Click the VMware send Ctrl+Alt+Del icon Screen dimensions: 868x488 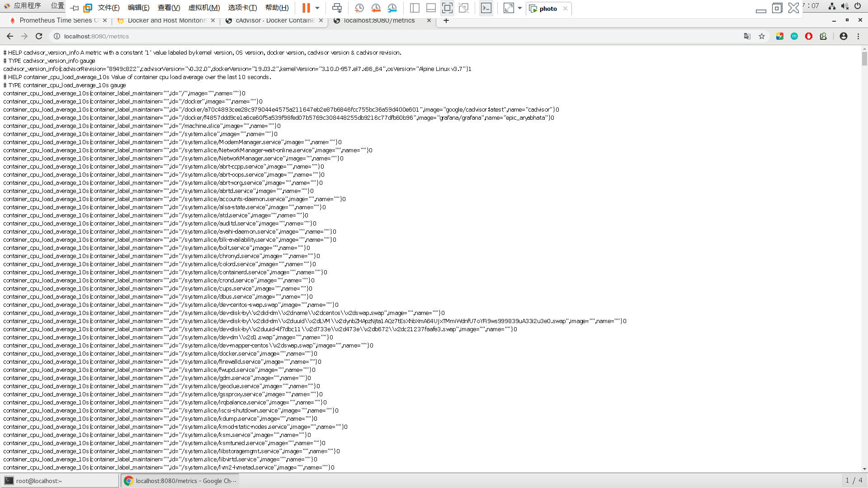coord(337,8)
